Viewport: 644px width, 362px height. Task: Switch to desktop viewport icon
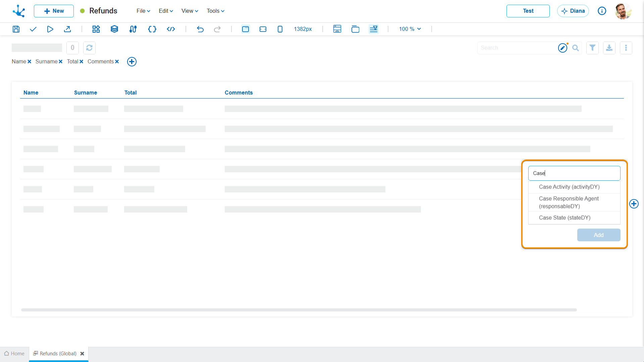(246, 29)
